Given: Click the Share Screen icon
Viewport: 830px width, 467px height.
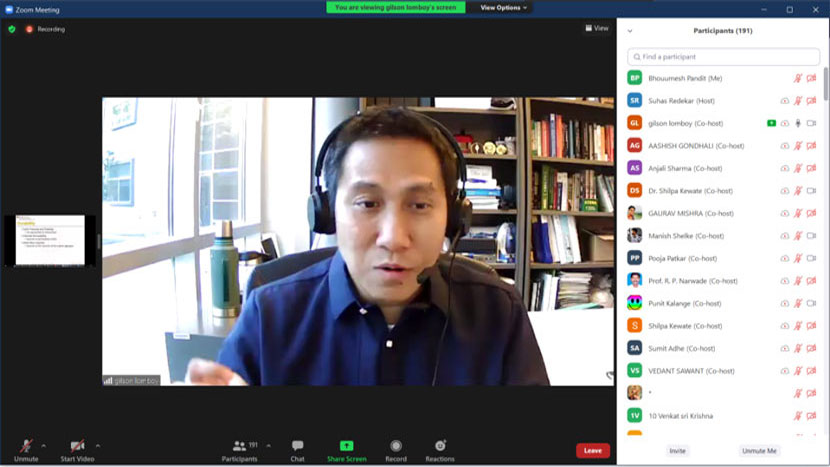Looking at the screenshot, I should 346,449.
